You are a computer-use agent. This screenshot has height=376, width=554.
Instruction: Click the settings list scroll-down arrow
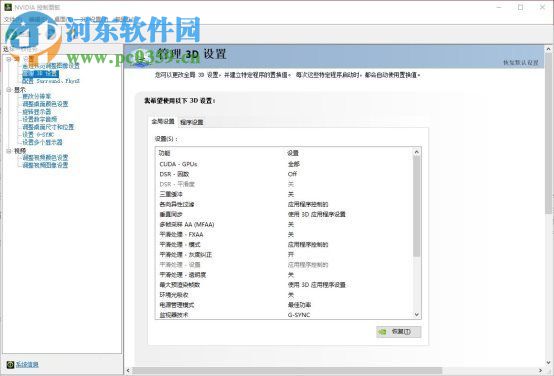pos(417,315)
